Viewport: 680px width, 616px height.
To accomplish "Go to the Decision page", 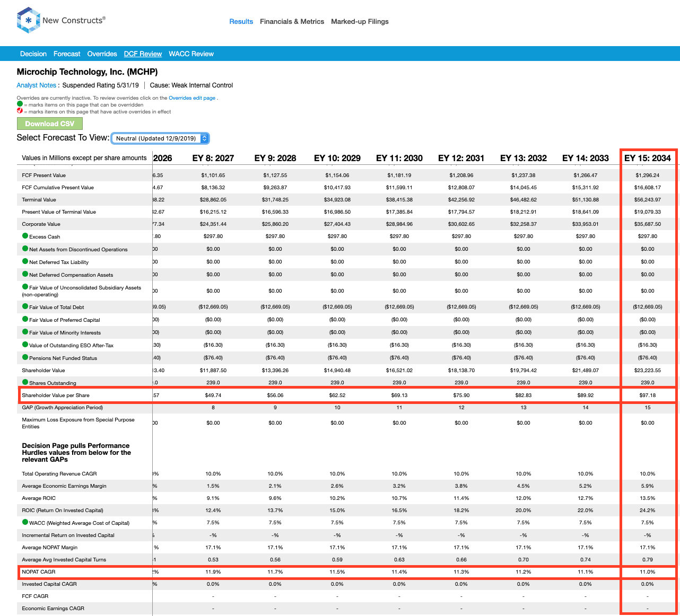I will point(33,54).
